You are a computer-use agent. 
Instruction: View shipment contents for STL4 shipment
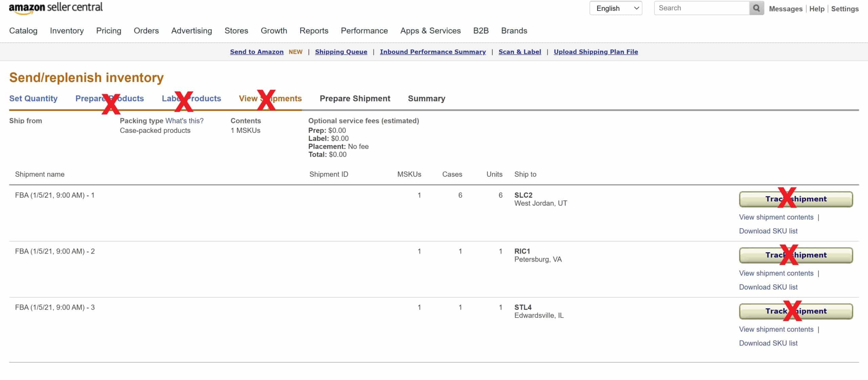[776, 329]
